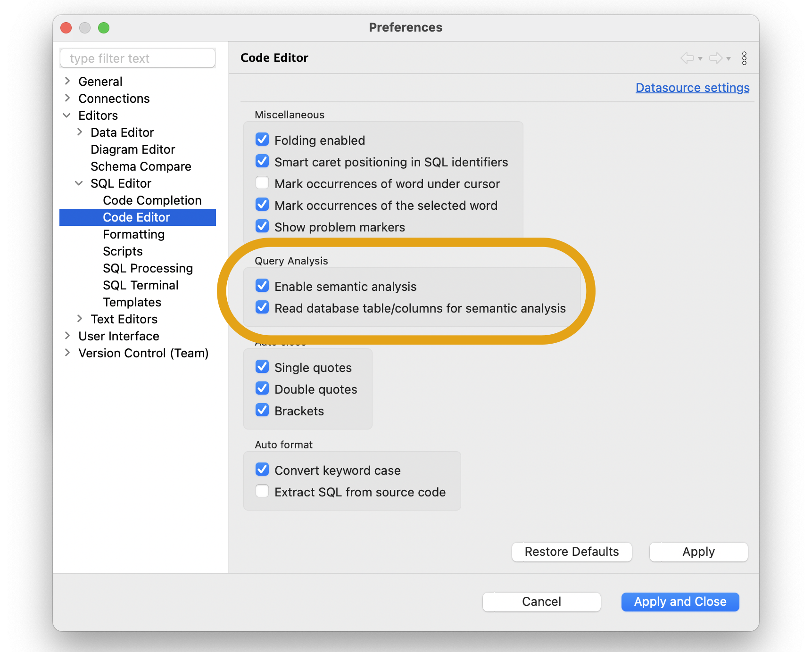Expand the Text Editors node

[x=80, y=319]
